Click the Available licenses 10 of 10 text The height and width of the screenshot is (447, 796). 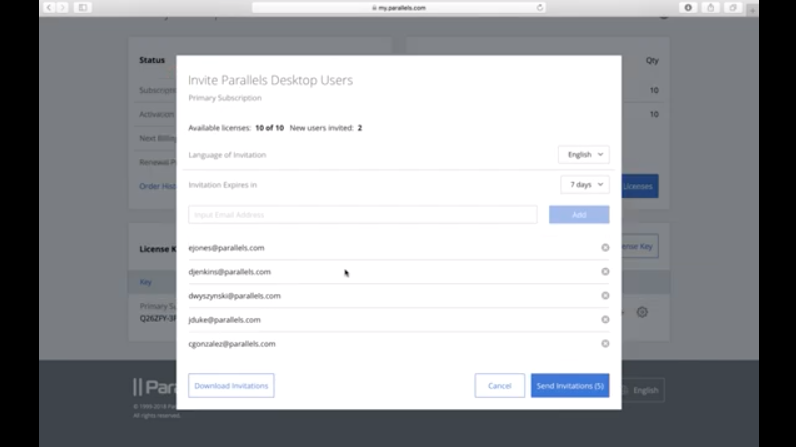click(x=236, y=128)
